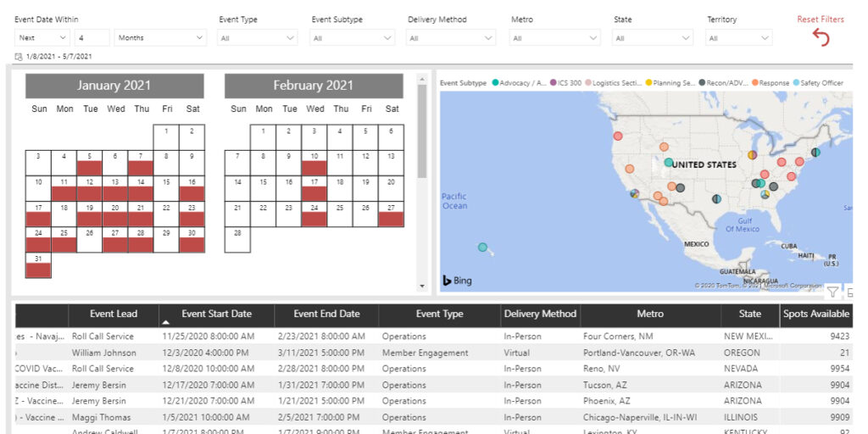Open the Event Type dropdown
This screenshot has width=868, height=434.
click(x=258, y=38)
